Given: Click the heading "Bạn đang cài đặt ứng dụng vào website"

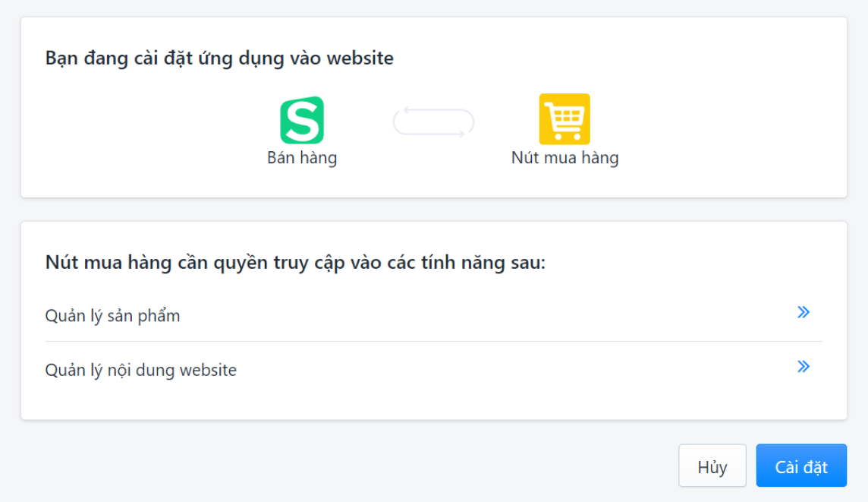Looking at the screenshot, I should point(219,58).
